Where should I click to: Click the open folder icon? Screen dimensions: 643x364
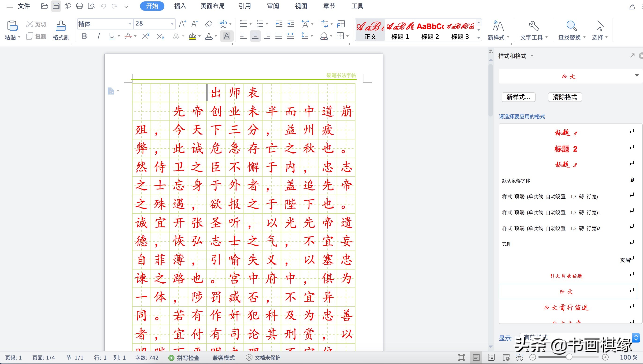pyautogui.click(x=44, y=6)
